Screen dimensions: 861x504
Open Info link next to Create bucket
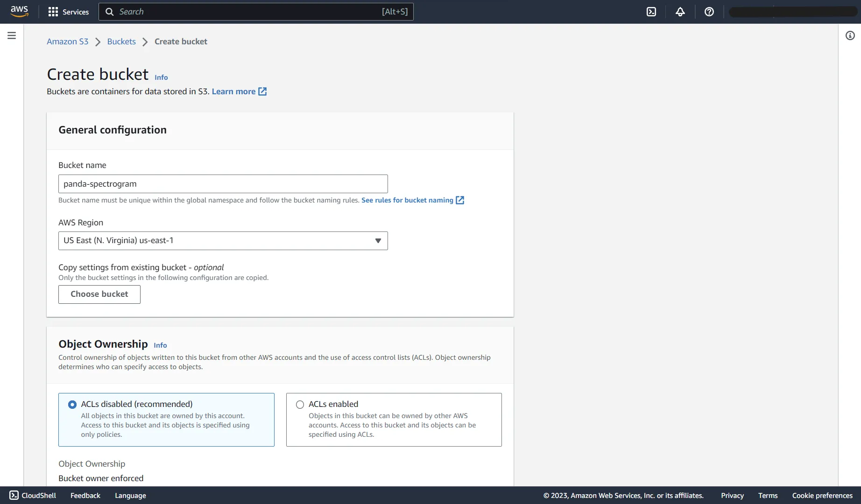click(161, 77)
